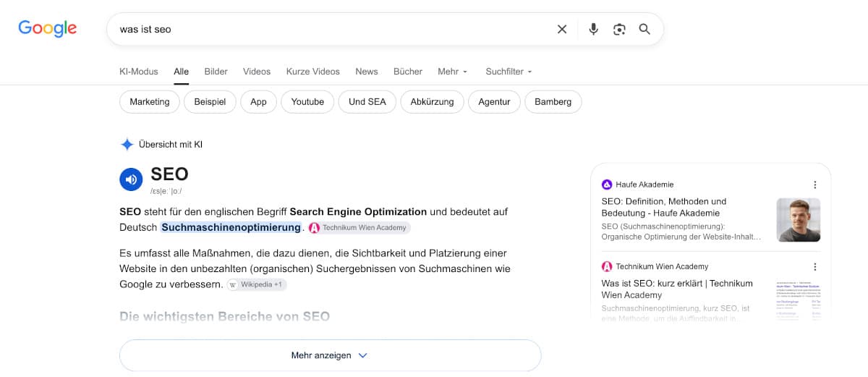Submit search with the magnifier icon
868x377 pixels.
pyautogui.click(x=644, y=29)
